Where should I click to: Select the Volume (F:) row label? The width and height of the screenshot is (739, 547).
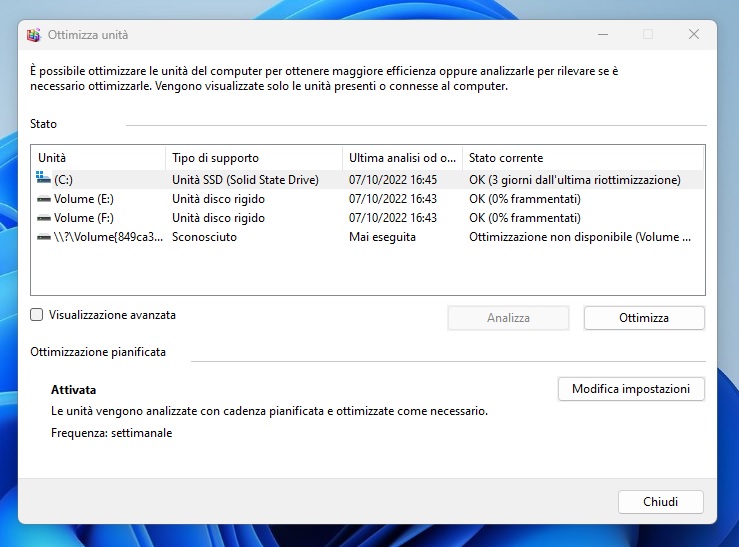coord(84,218)
